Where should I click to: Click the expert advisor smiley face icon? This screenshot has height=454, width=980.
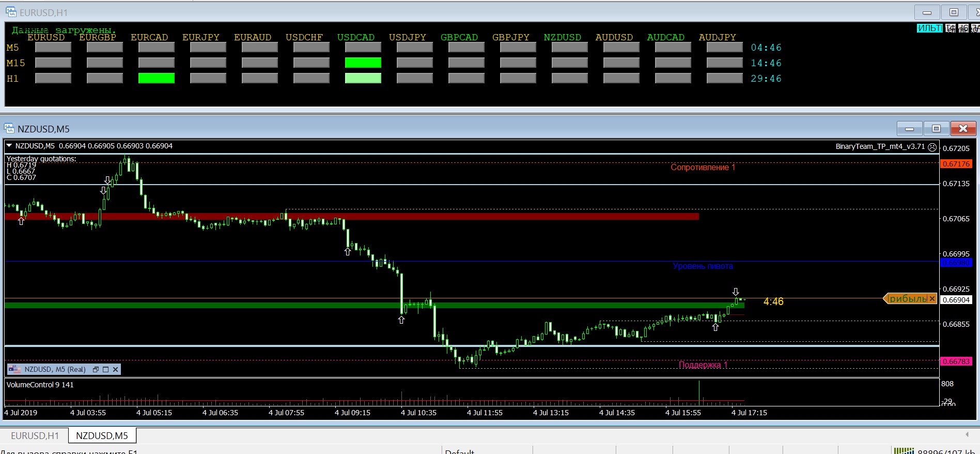coord(932,147)
